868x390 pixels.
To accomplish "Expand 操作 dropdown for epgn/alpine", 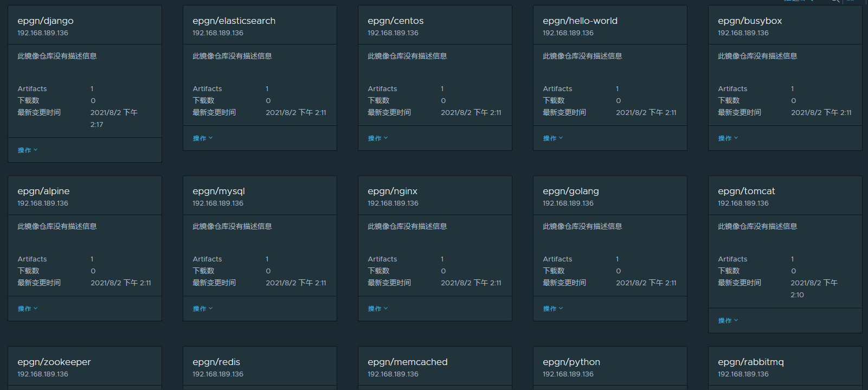I will 27,309.
